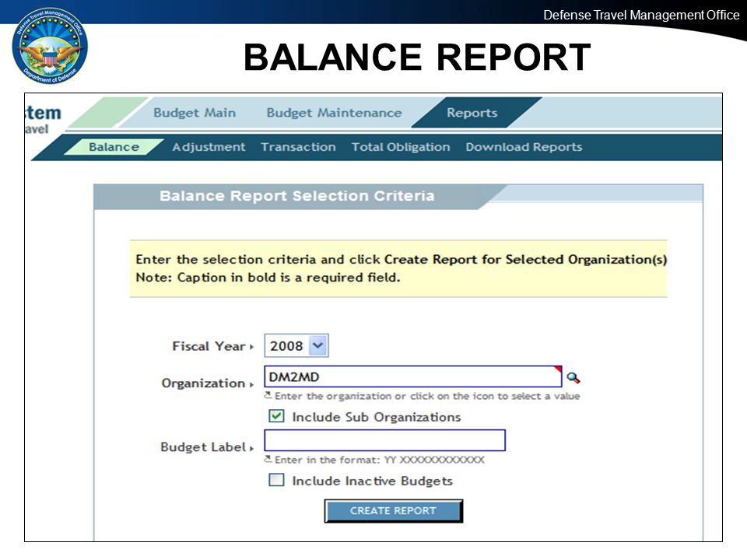Open Total Obligation sub-tab
This screenshot has height=560, width=747.
pos(401,147)
